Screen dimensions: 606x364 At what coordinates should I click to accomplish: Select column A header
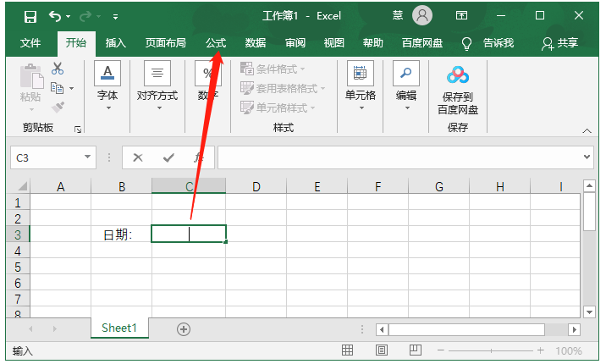pyautogui.click(x=61, y=186)
